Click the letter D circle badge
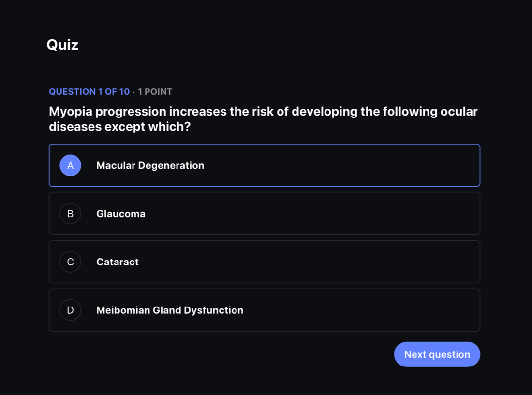Screen dimensions: 532x395 (x=71, y=310)
